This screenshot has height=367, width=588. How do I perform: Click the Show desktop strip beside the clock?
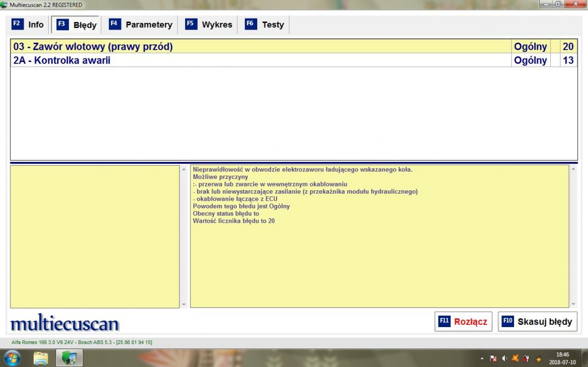coord(585,358)
